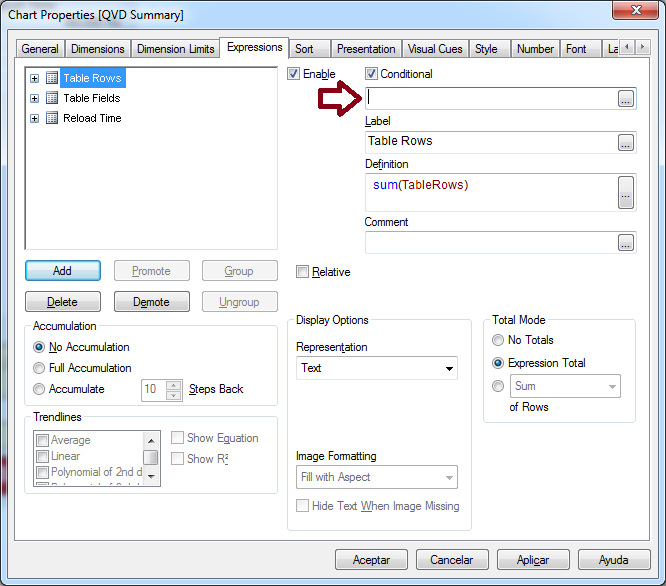Expand the Table Rows expression node
This screenshot has height=586, width=666.
pyautogui.click(x=35, y=78)
